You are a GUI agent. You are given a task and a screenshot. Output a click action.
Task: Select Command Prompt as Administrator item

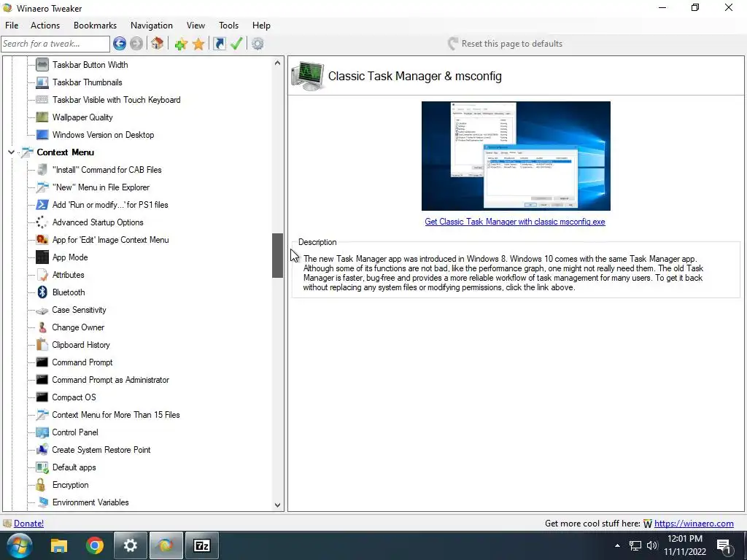[x=111, y=380]
